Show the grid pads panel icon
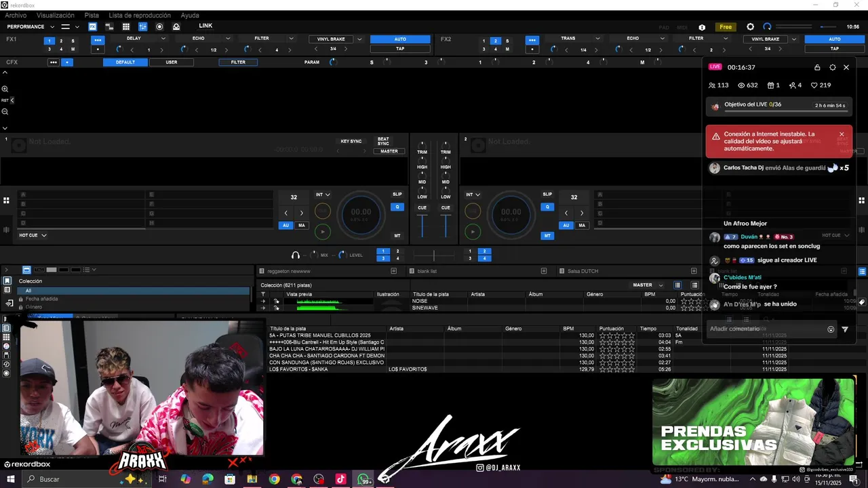 point(126,26)
